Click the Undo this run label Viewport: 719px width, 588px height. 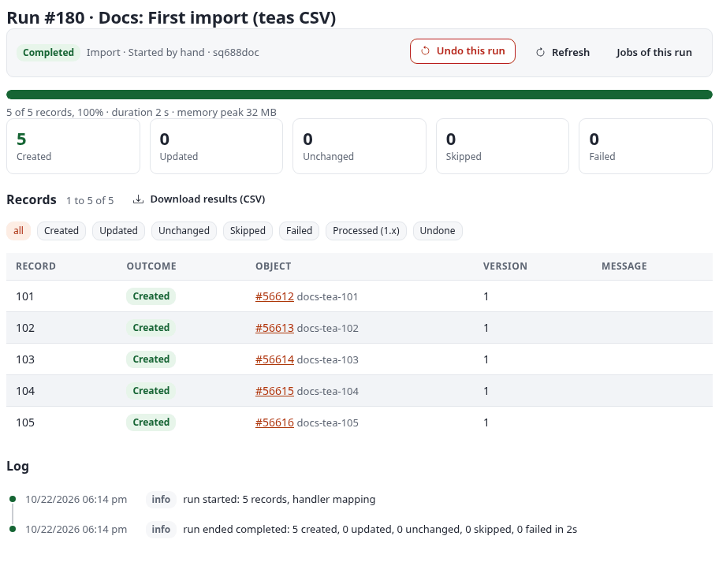click(471, 51)
